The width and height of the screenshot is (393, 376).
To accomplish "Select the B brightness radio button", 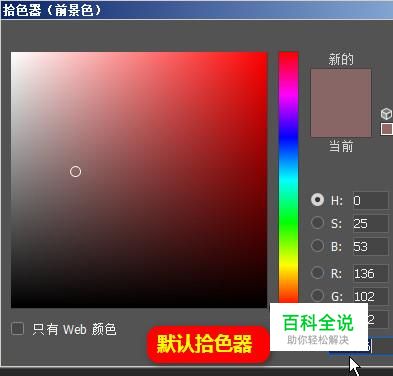I will [x=317, y=246].
